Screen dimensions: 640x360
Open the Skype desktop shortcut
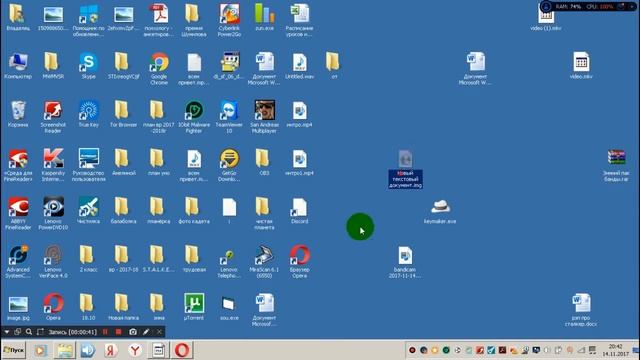[88, 65]
